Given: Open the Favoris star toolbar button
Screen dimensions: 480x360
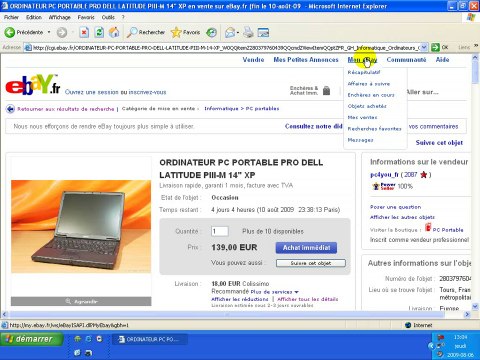Looking at the screenshot, I should [x=185, y=32].
